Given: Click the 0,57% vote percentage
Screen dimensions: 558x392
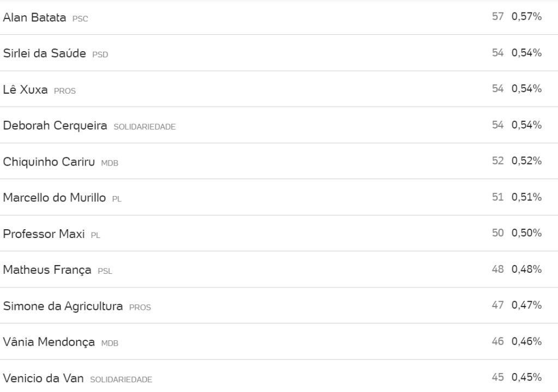Looking at the screenshot, I should [526, 17].
